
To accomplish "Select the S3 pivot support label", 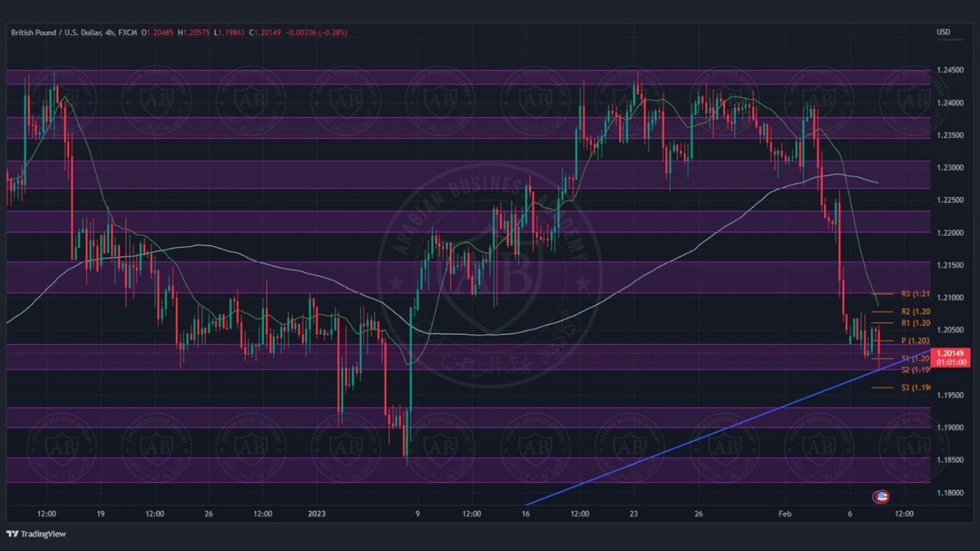I will (x=915, y=388).
